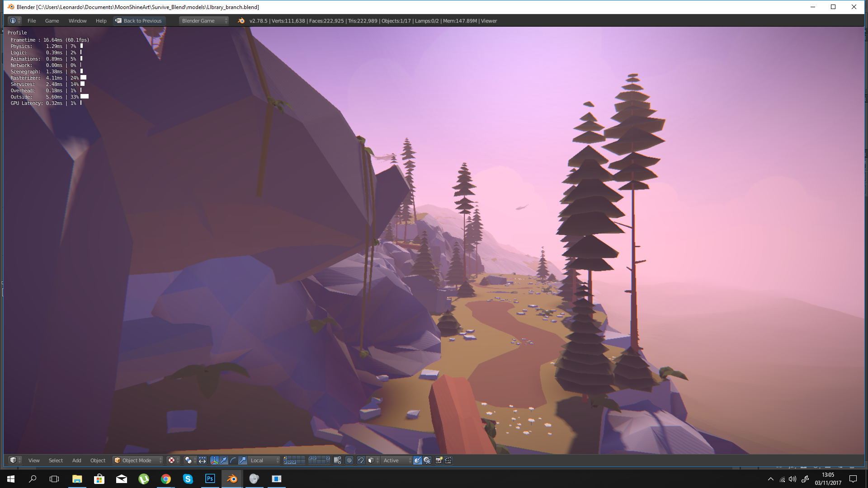This screenshot has height=488, width=868.
Task: Toggle the first viewport layer button
Action: pos(285,458)
